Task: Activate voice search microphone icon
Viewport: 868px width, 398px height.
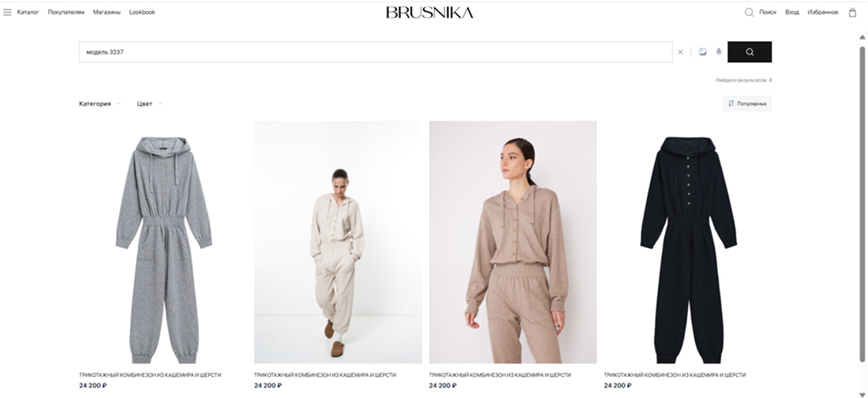Action: pyautogui.click(x=719, y=52)
